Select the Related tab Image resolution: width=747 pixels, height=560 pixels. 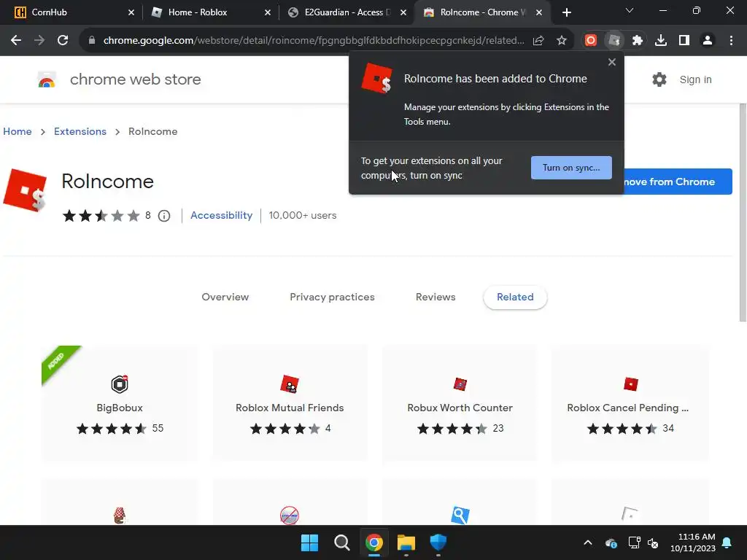click(x=515, y=297)
